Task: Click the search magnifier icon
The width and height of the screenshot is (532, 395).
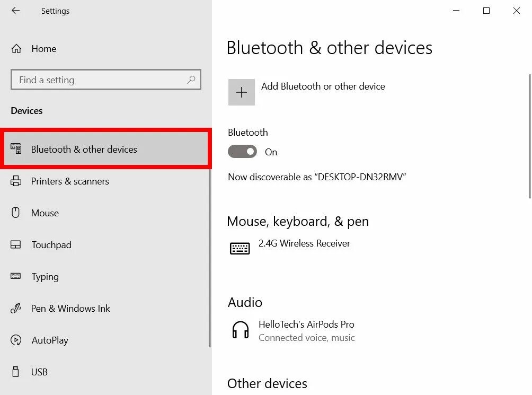Action: coord(191,80)
